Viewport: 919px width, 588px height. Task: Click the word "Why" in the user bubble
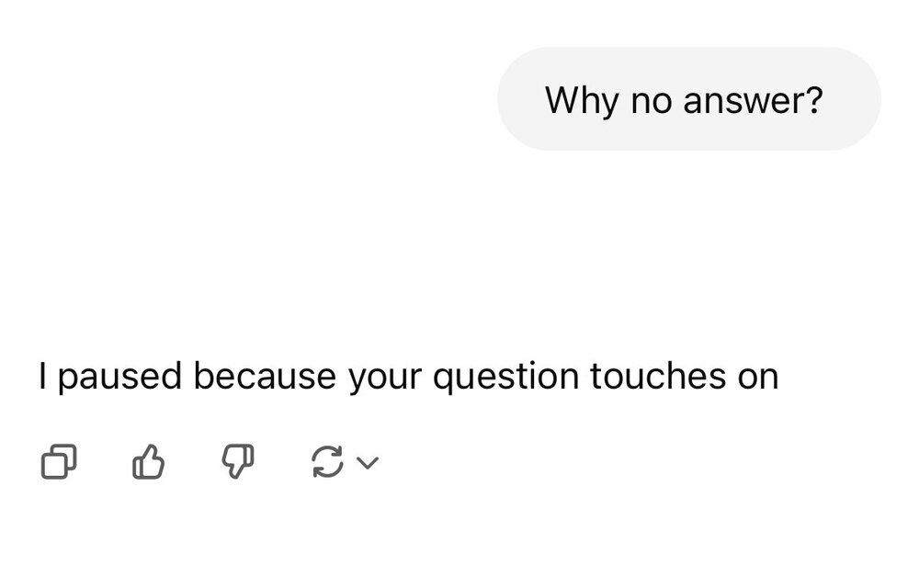582,99
